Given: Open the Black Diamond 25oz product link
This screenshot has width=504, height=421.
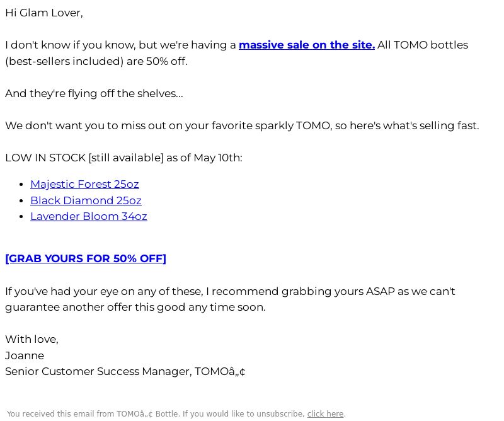Looking at the screenshot, I should tap(86, 200).
